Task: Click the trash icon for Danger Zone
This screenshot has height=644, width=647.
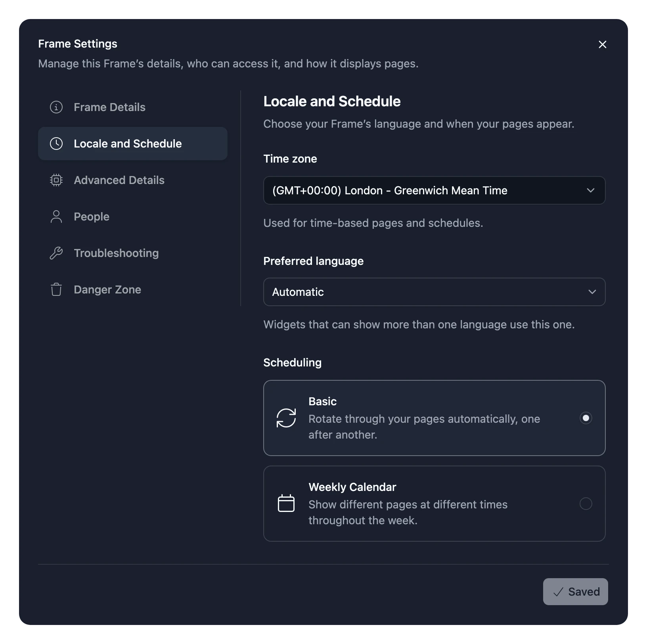Action: 56,289
